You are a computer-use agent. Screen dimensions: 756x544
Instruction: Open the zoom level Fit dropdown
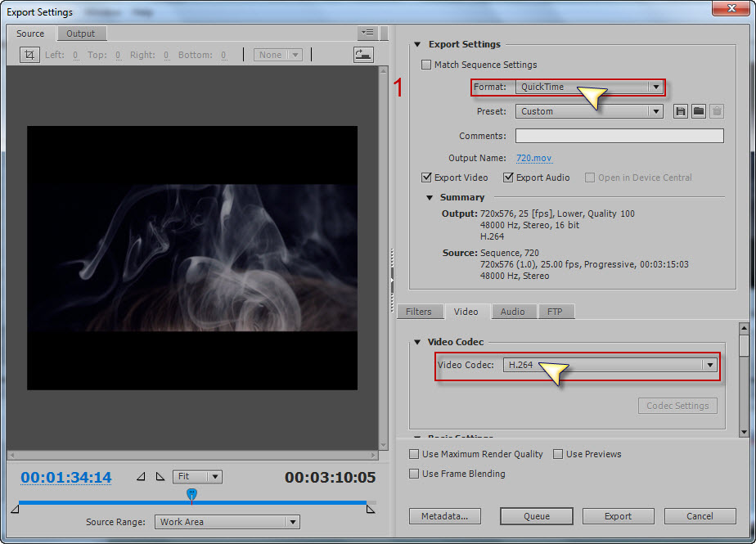coord(197,476)
